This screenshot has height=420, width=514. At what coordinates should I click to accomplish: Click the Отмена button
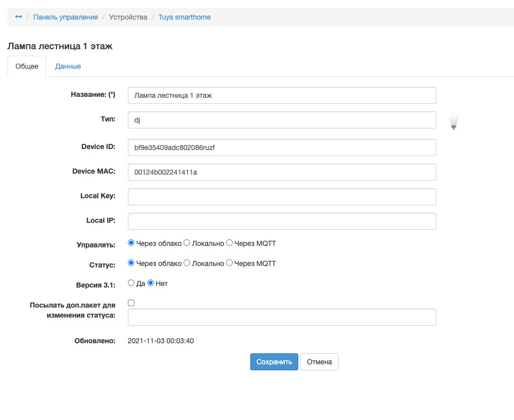click(x=319, y=362)
